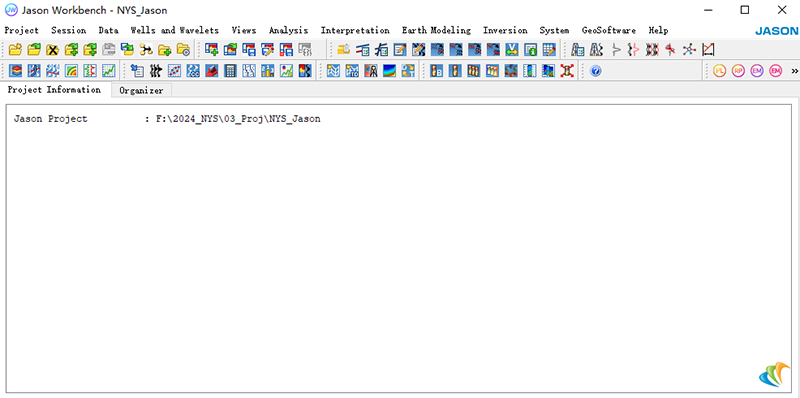Click the derrick on colored map icon
Screen dimensions: 800x398
click(371, 70)
